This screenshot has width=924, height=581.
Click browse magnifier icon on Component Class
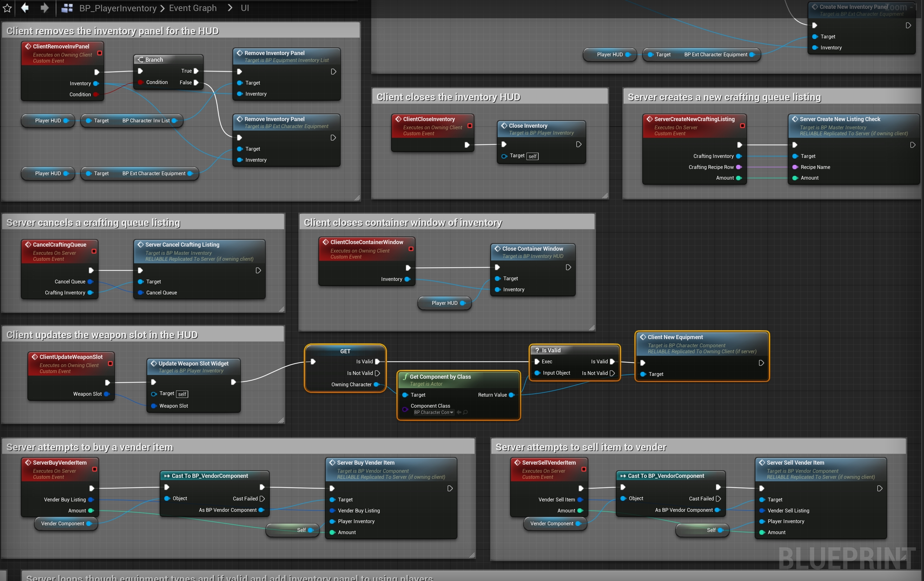pos(465,412)
